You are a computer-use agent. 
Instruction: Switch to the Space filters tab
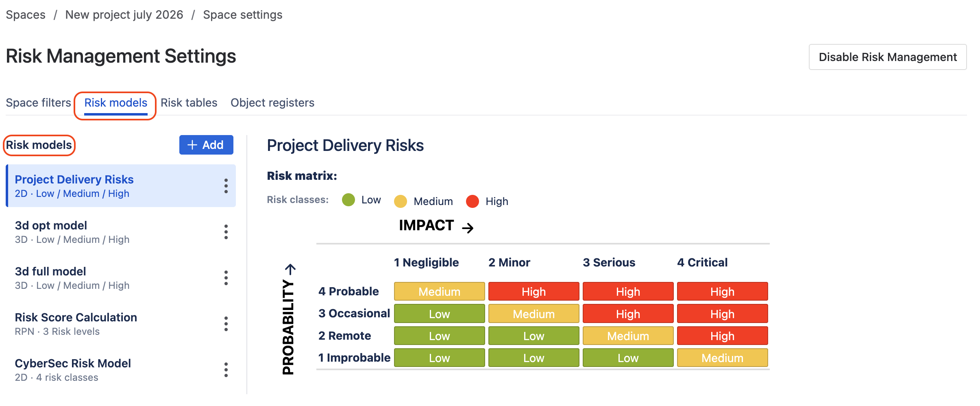click(38, 103)
